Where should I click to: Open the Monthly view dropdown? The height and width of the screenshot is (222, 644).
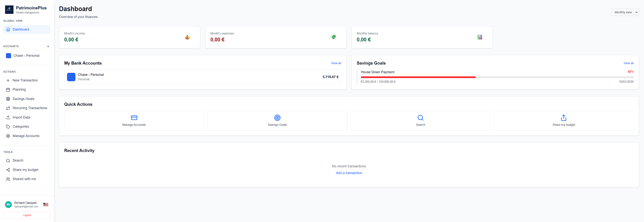(625, 12)
